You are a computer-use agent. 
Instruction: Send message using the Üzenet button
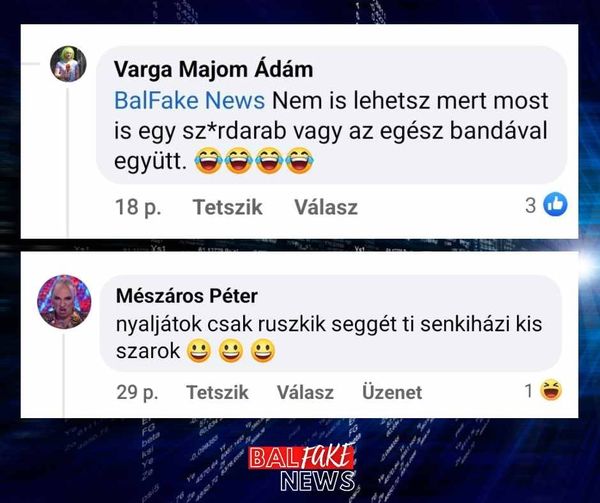[392, 392]
